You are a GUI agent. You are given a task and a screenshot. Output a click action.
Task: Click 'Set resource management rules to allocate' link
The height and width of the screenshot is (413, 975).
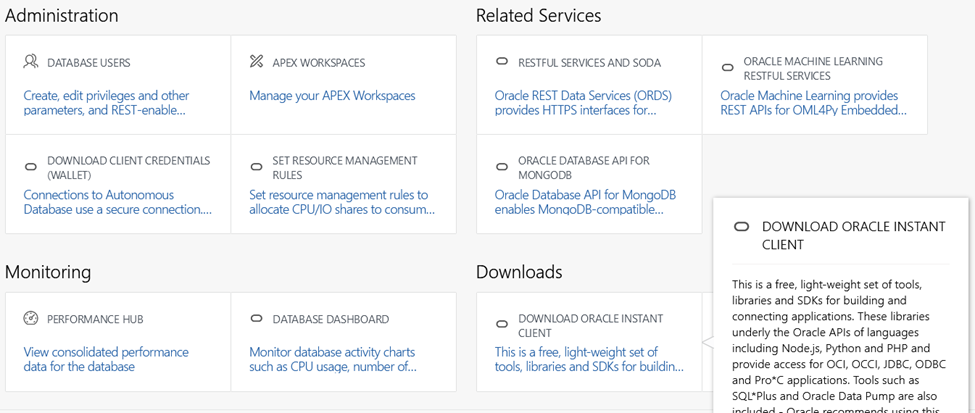point(342,202)
